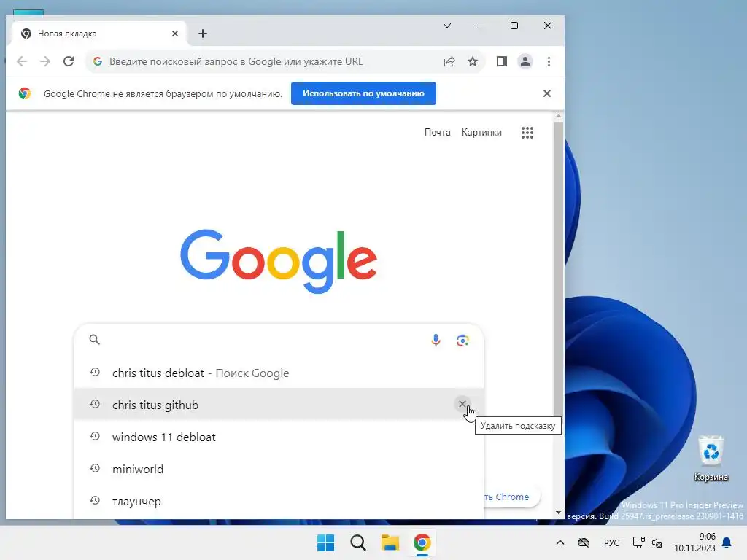Click the vertical scrollbar thumb
The width and height of the screenshot is (747, 560).
point(558,271)
